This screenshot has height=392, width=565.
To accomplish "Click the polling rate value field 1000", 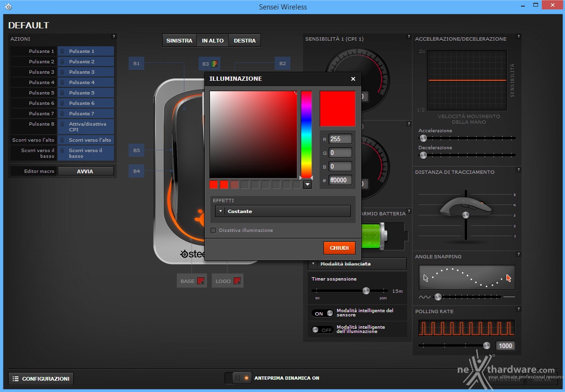I will [x=505, y=346].
